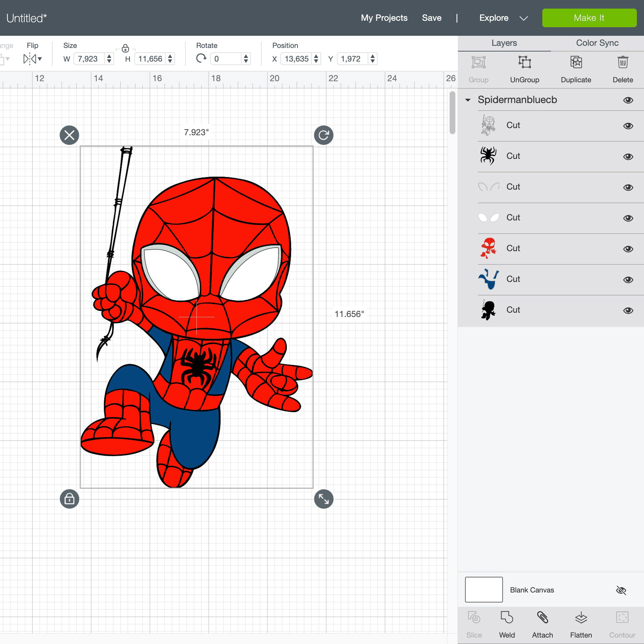The height and width of the screenshot is (644, 644).
Task: Toggle visibility of the red Spiderman Cut layer
Action: point(628,249)
